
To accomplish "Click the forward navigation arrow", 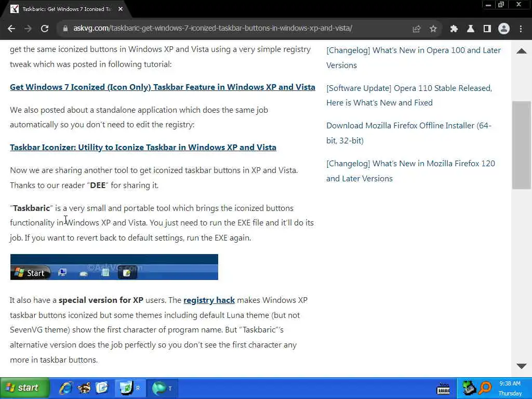I will [28, 29].
